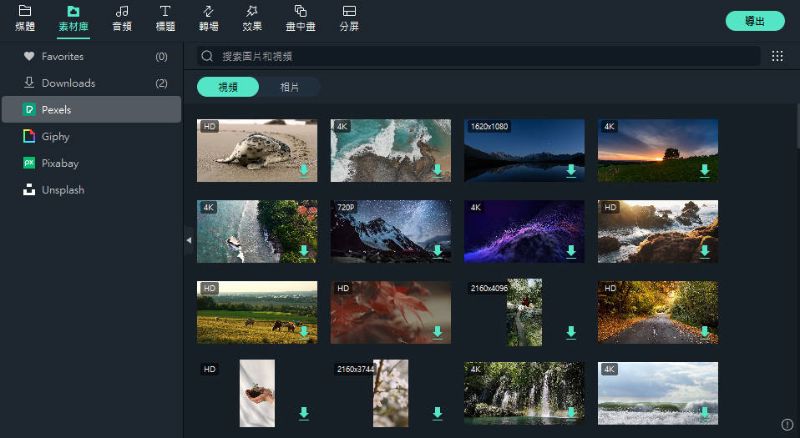Image resolution: width=800 pixels, height=438 pixels.
Task: Click the magnifier search icon
Action: (207, 56)
